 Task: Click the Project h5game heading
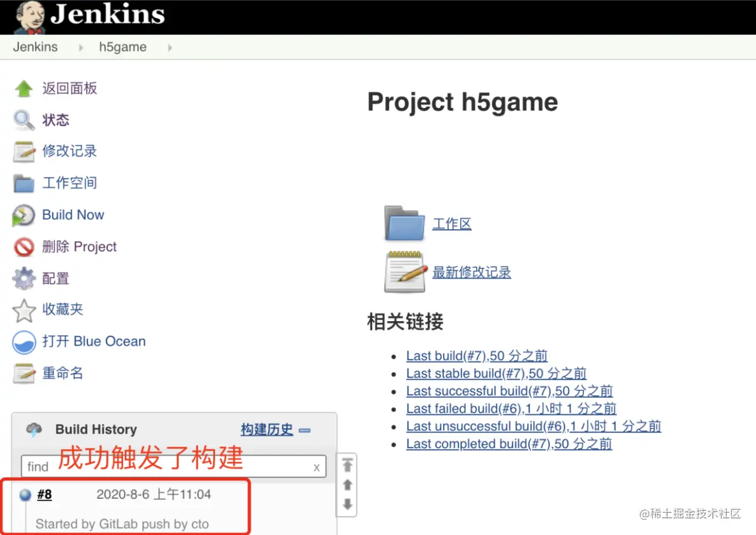462,102
